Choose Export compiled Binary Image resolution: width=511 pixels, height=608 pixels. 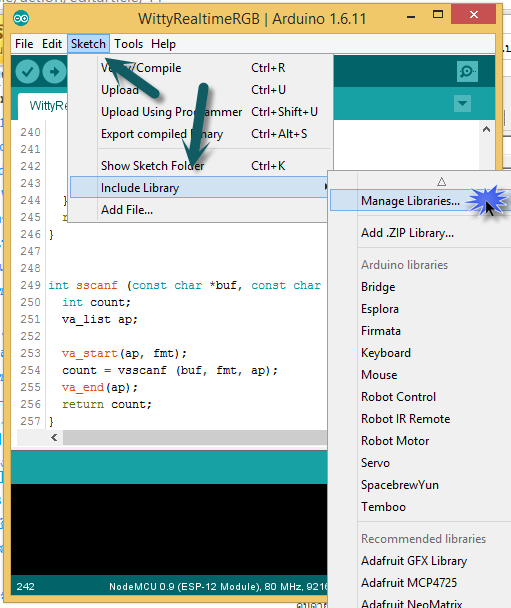click(200, 134)
